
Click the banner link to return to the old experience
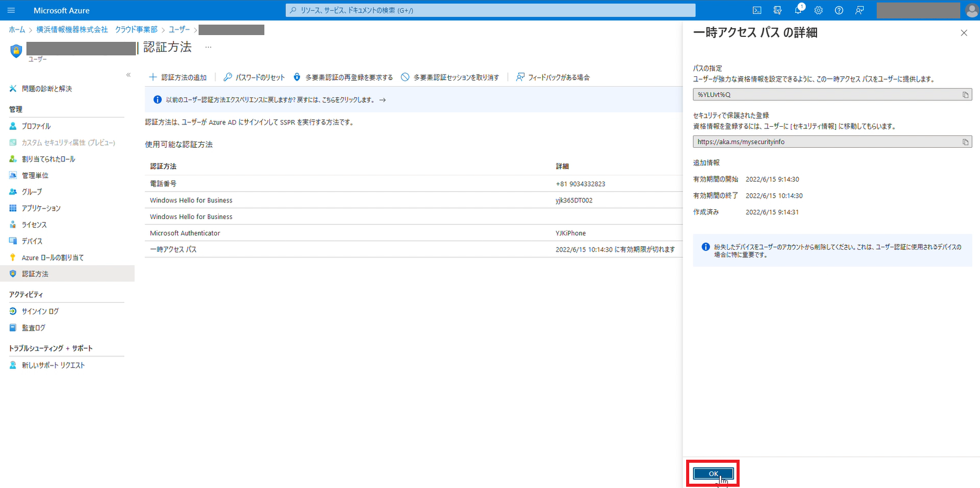[x=275, y=100]
